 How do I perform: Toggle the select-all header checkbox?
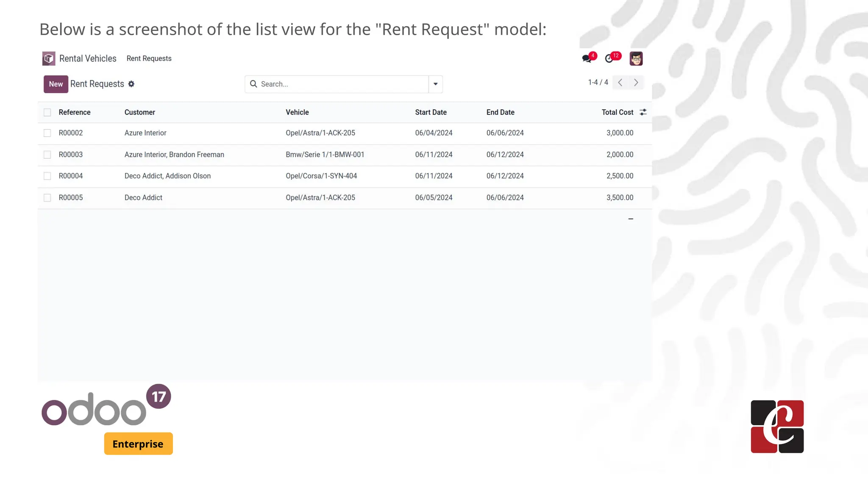pos(47,112)
